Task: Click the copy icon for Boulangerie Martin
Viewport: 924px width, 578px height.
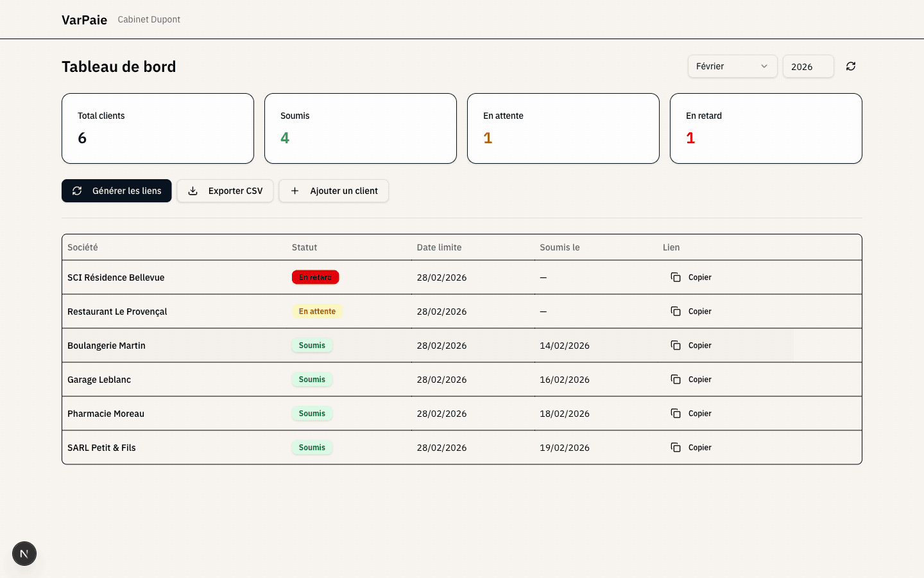Action: point(675,345)
